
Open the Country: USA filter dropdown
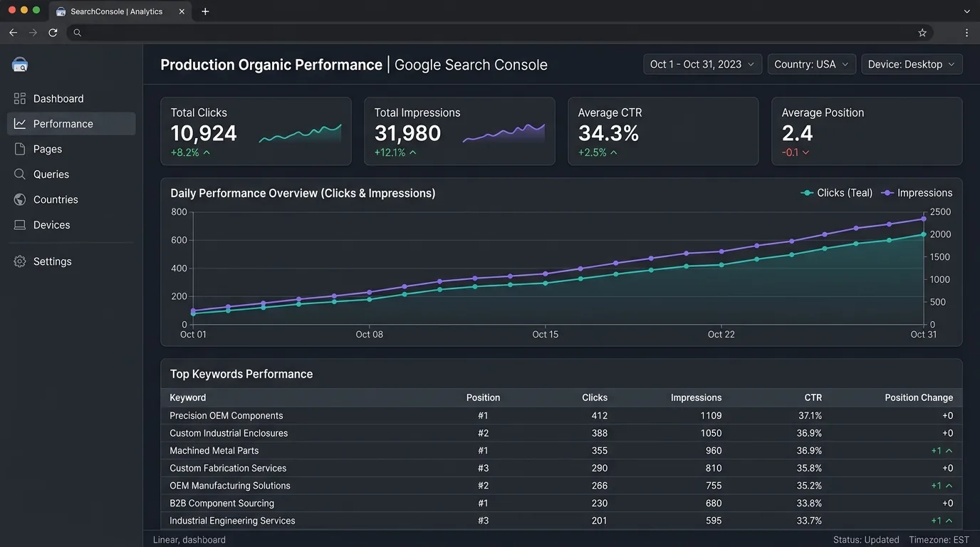pyautogui.click(x=811, y=64)
